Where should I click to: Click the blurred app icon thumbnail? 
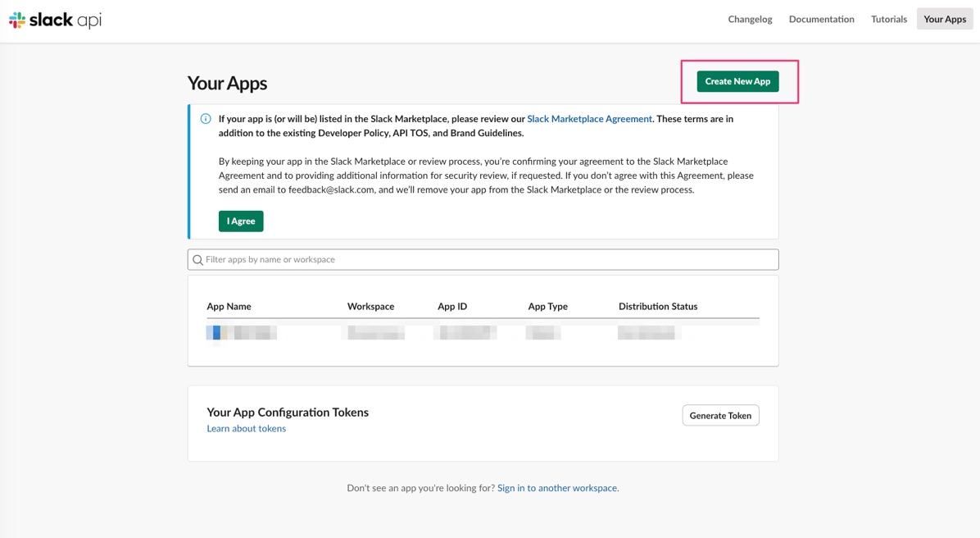click(216, 333)
